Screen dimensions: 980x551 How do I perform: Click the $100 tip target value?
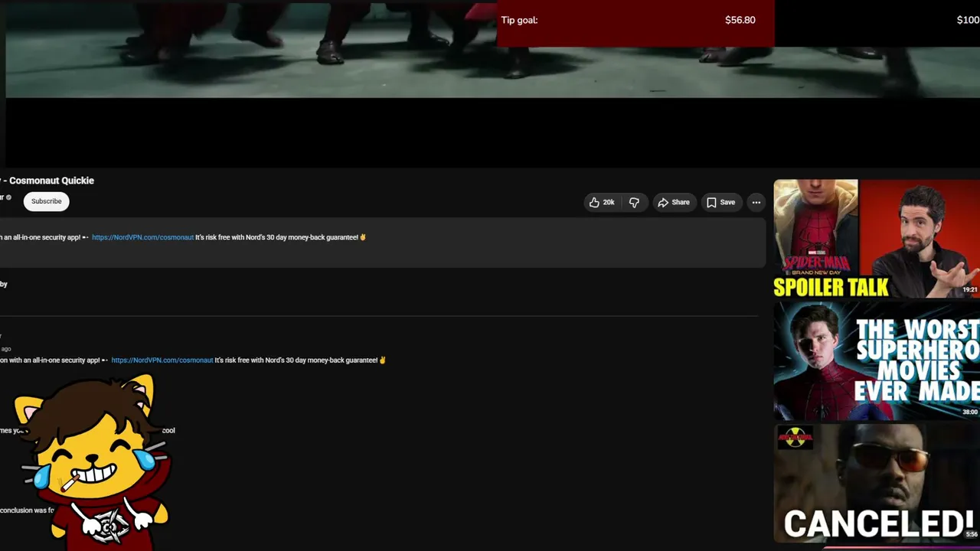(x=968, y=20)
